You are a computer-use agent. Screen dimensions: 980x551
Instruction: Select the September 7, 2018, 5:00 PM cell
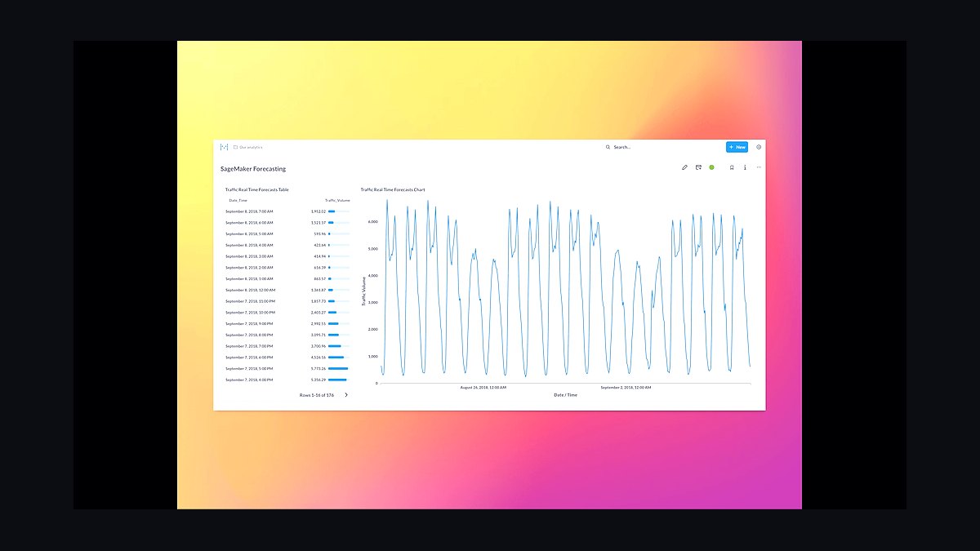[249, 368]
